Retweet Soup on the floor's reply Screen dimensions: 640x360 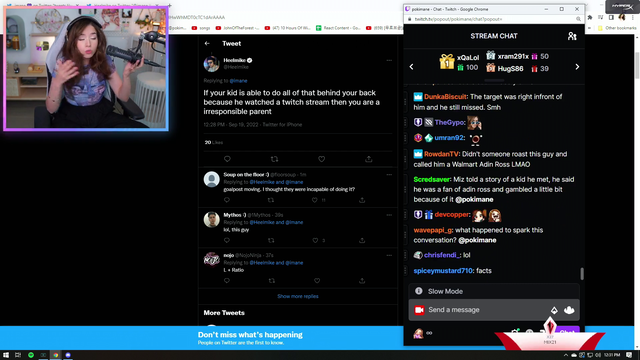tap(271, 200)
